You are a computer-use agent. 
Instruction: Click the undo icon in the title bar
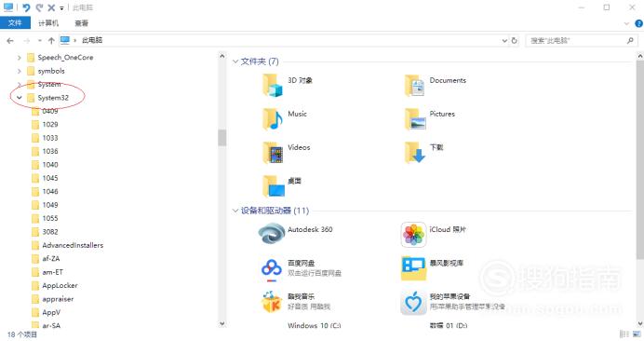point(26,7)
